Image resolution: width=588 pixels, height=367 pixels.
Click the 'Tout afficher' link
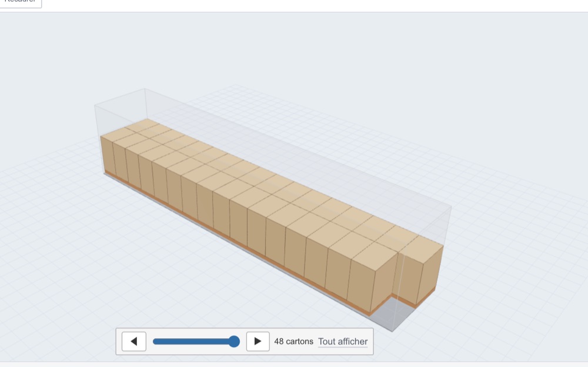(343, 342)
